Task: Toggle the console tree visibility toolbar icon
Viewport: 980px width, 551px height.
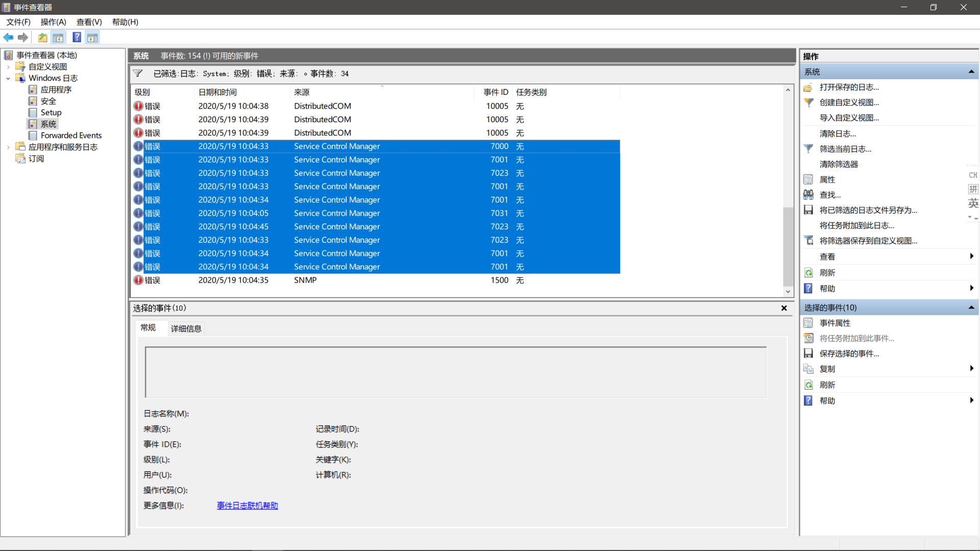Action: tap(58, 37)
